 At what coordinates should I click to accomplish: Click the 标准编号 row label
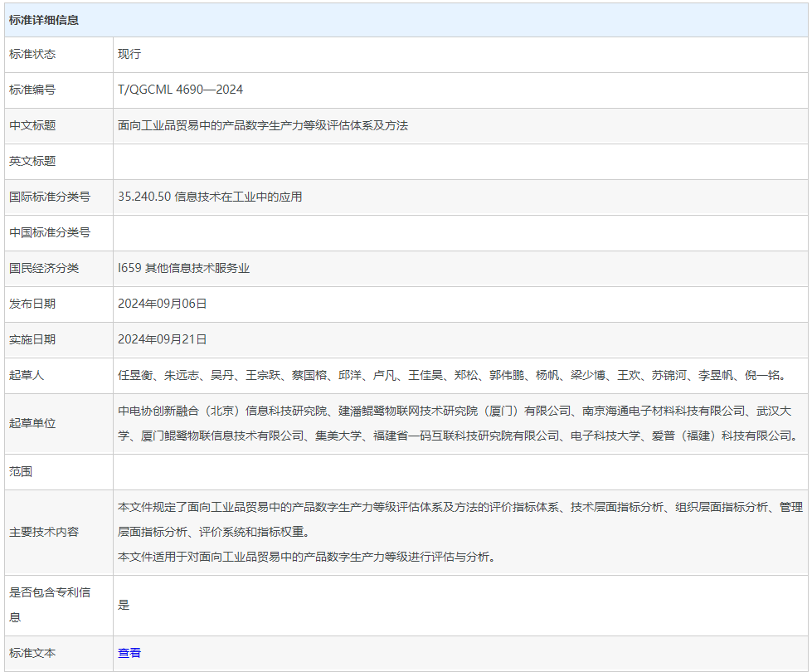[32, 90]
